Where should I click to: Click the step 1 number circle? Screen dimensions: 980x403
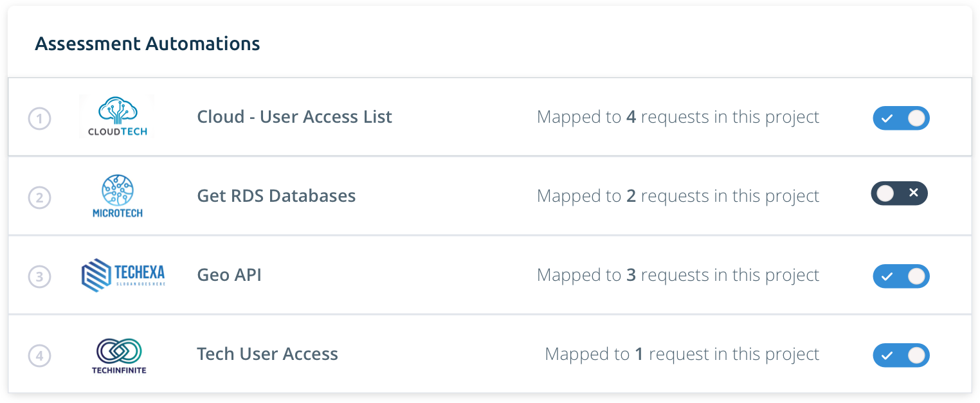coord(39,119)
